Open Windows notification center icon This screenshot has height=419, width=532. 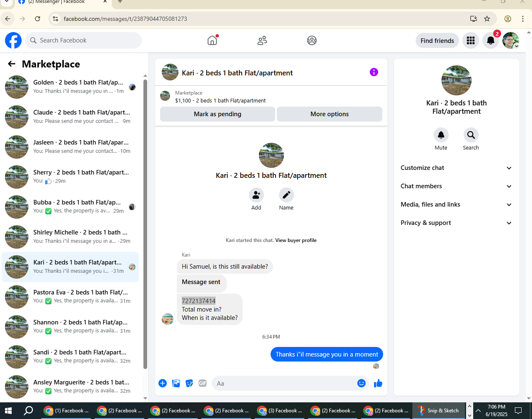coord(518,410)
